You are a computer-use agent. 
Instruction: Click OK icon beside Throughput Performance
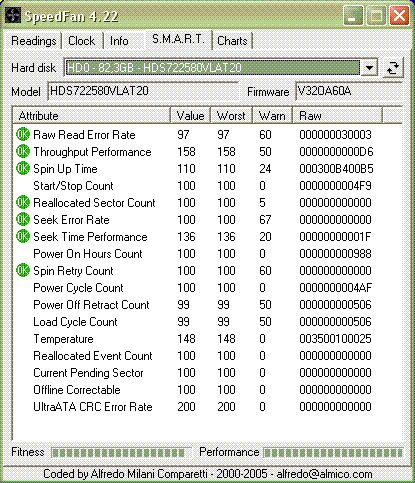click(x=23, y=152)
